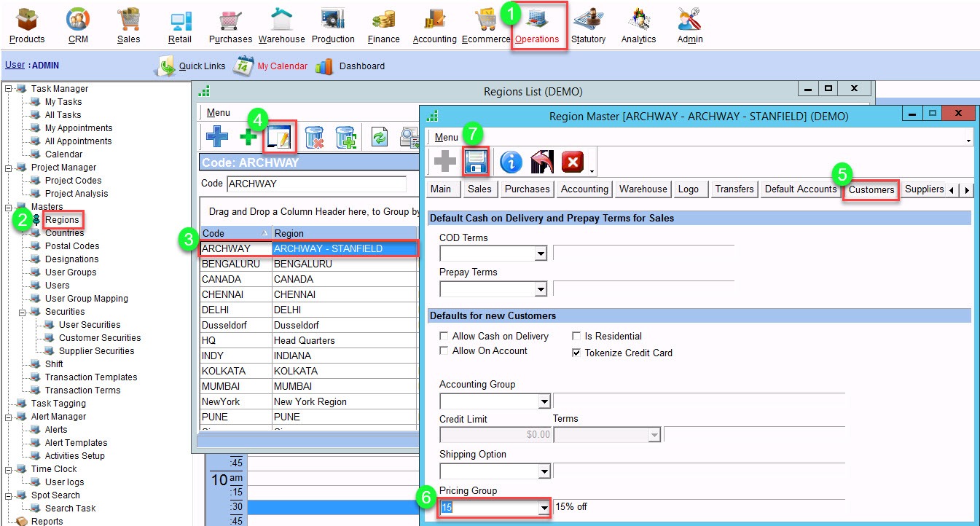Screen dimensions: 980x526
Task: Click the Refresh icon in Regions List
Action: [x=379, y=137]
